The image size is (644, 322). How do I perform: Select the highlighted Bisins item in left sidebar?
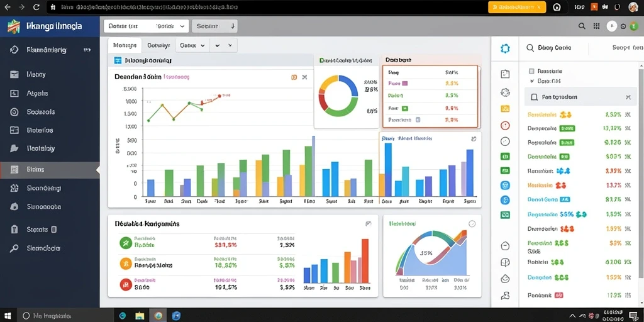pyautogui.click(x=50, y=169)
